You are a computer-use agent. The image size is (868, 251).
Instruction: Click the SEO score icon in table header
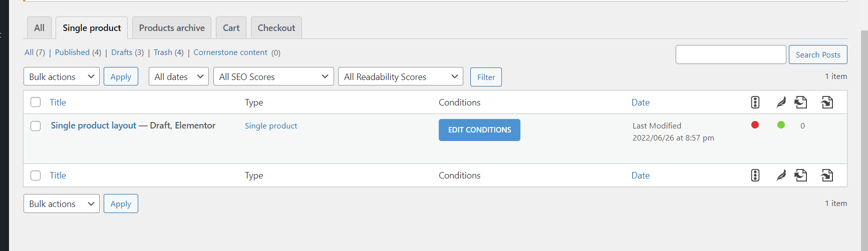755,102
